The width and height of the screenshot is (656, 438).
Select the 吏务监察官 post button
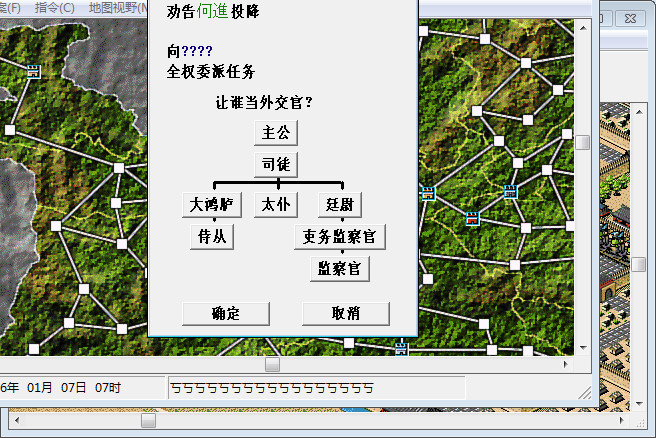340,237
